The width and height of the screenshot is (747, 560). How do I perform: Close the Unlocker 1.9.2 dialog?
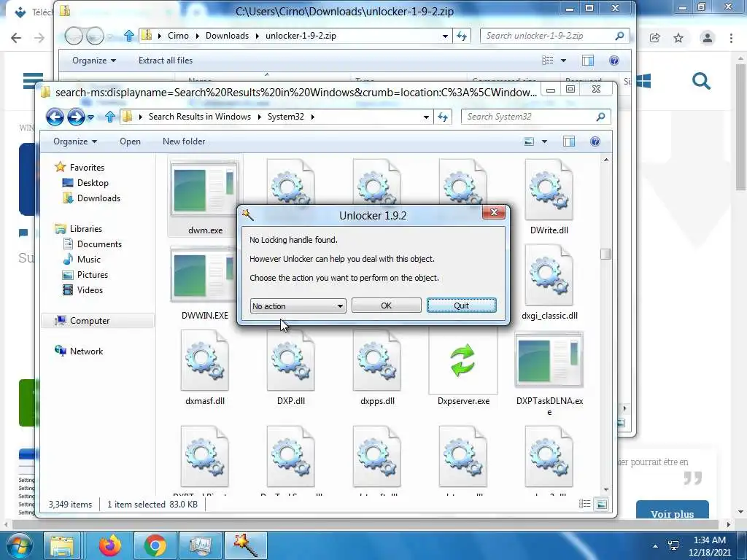pyautogui.click(x=494, y=212)
